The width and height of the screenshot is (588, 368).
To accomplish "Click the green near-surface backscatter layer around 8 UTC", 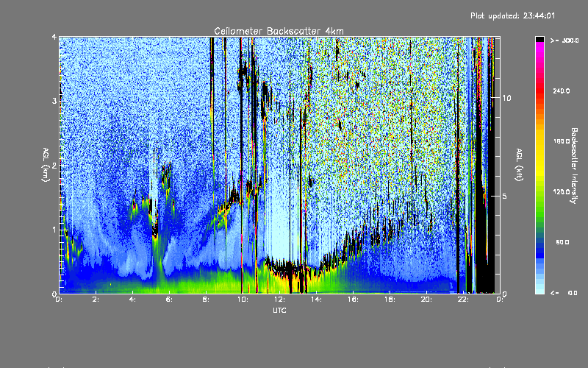I will [x=207, y=283].
